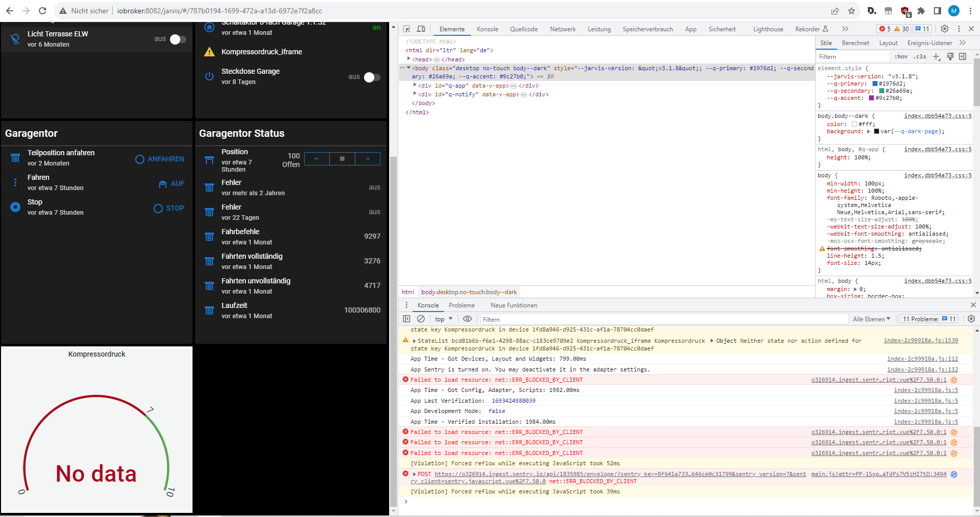Stop the garage door with the square button

pos(342,159)
